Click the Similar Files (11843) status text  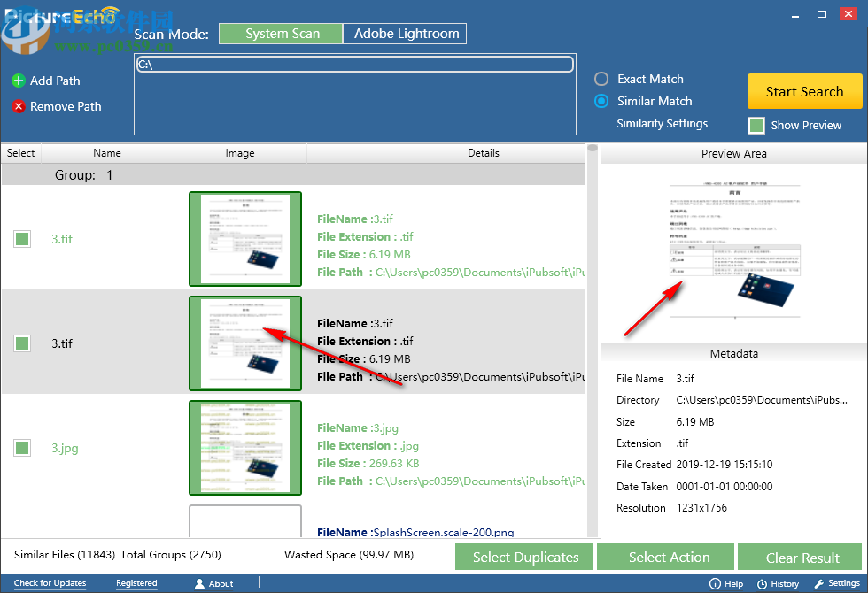tap(65, 555)
